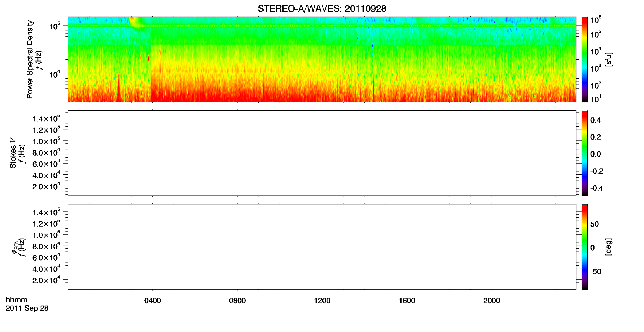The width and height of the screenshot is (644, 332).
Task: Click the Stokes V axis label
Action: click(13, 153)
